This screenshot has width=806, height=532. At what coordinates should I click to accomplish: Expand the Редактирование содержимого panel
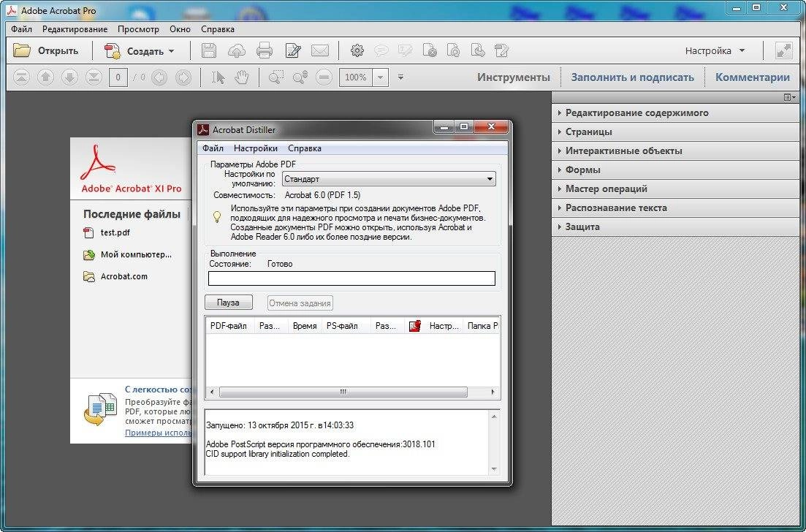[x=675, y=113]
